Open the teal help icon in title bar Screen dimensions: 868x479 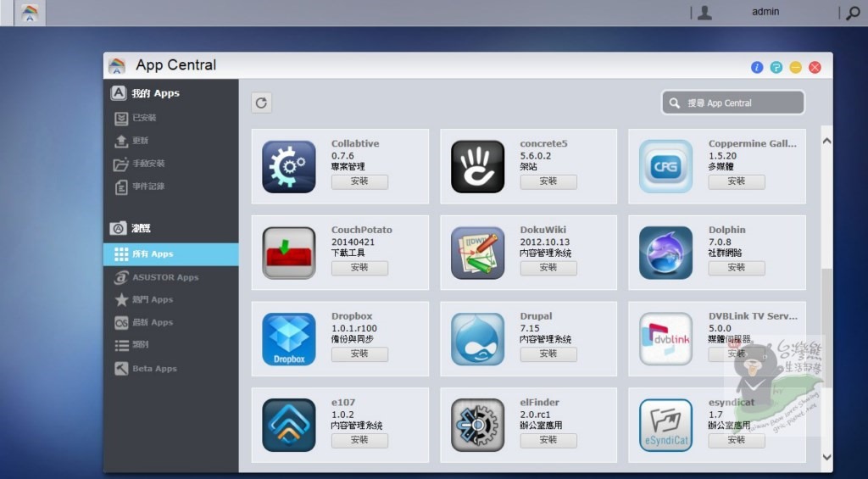point(776,68)
